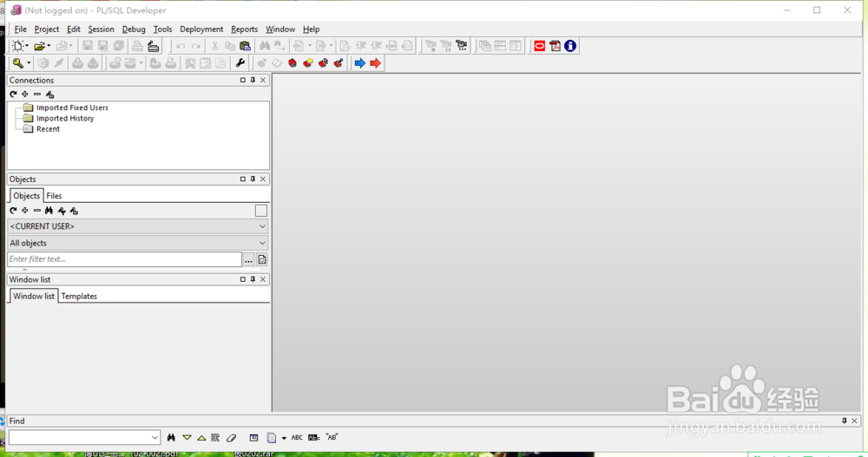The image size is (868, 457).
Task: Open the PDF manual icon
Action: (x=555, y=46)
